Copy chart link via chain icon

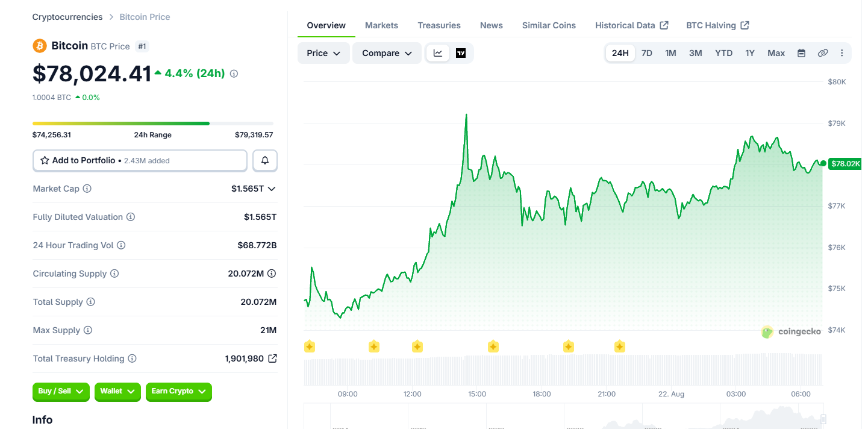pyautogui.click(x=823, y=53)
